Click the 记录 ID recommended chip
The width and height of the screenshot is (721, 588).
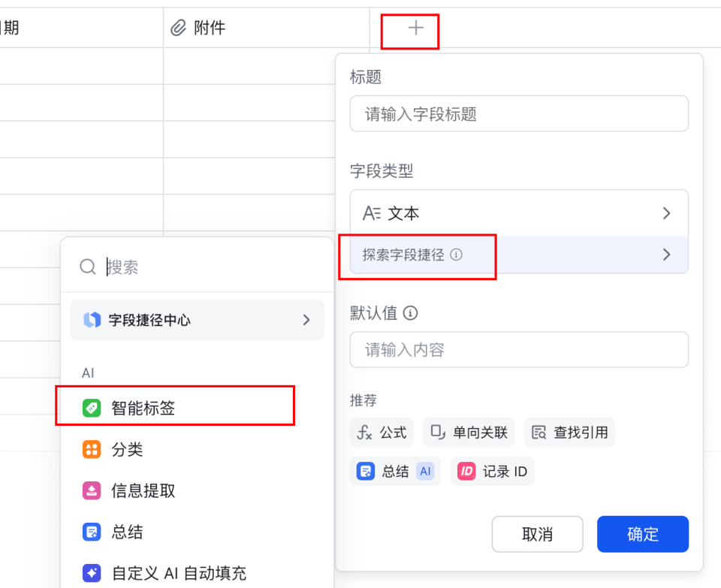(492, 471)
